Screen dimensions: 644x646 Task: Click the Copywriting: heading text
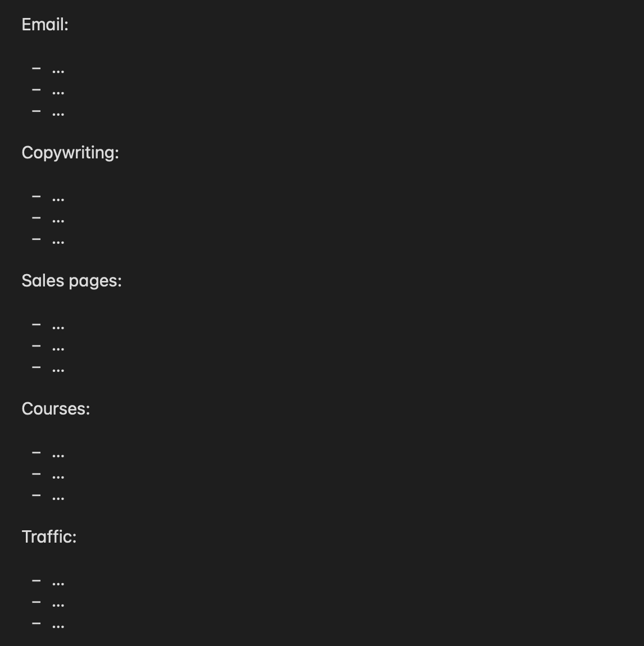coord(70,153)
